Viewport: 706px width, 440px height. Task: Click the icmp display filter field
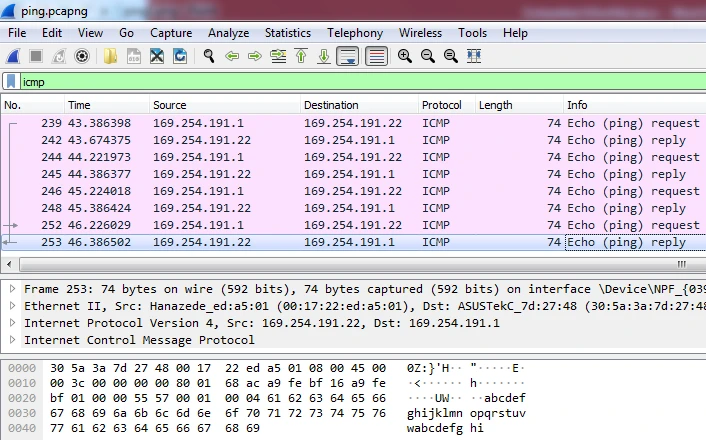(363, 82)
